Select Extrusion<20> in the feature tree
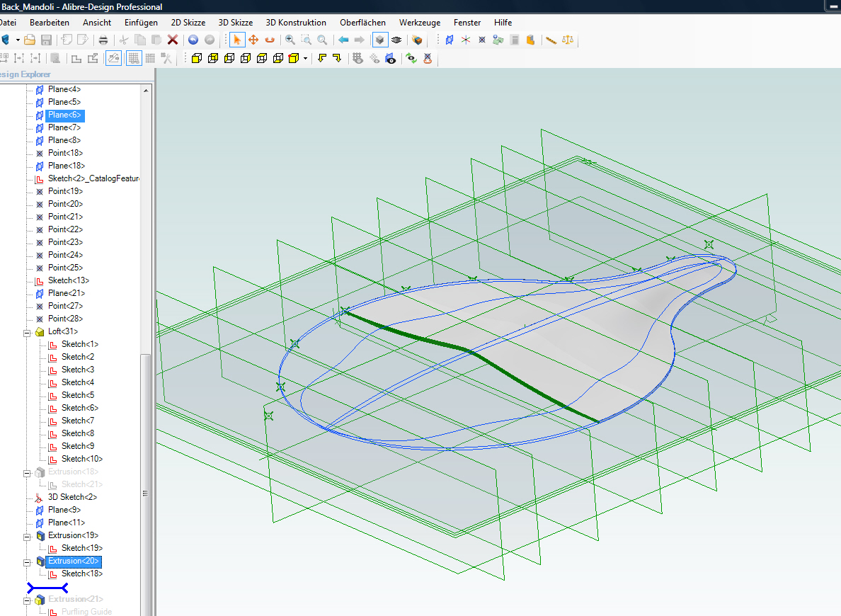This screenshot has width=841, height=616. pyautogui.click(x=74, y=561)
